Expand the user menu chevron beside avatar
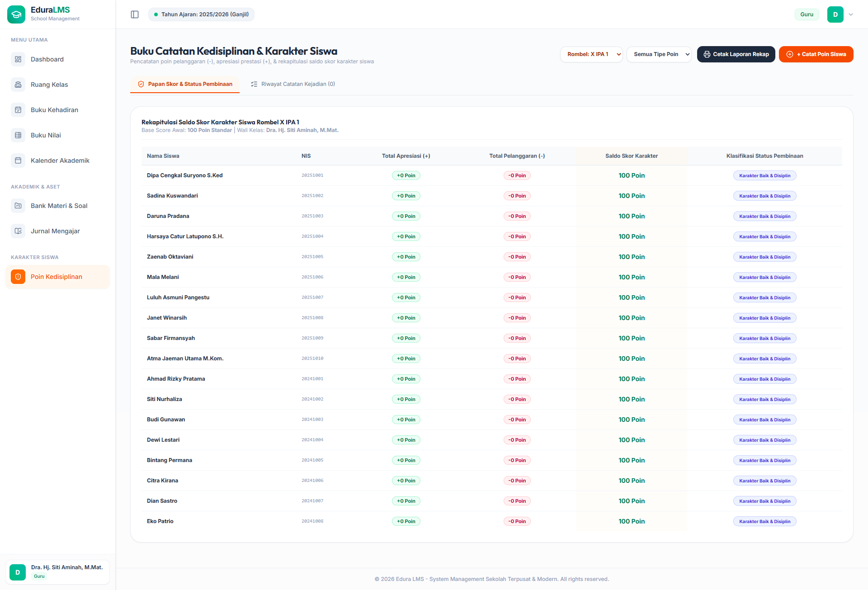 851,14
